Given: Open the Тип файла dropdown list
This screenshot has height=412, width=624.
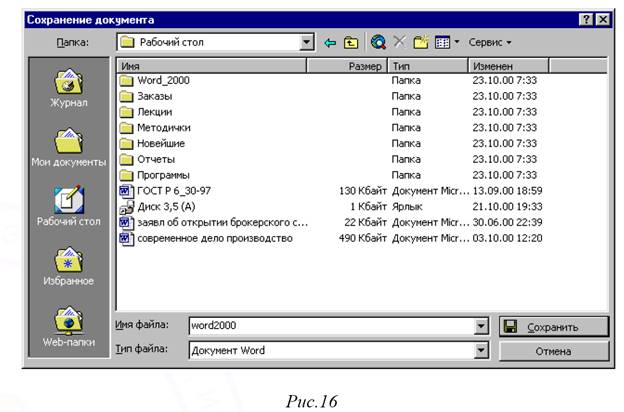Looking at the screenshot, I should [481, 350].
